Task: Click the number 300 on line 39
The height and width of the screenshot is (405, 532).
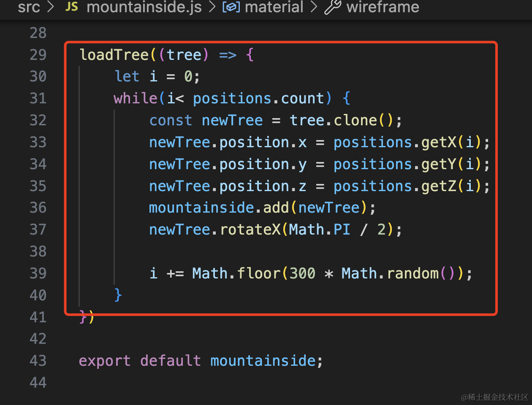Action: [x=302, y=273]
